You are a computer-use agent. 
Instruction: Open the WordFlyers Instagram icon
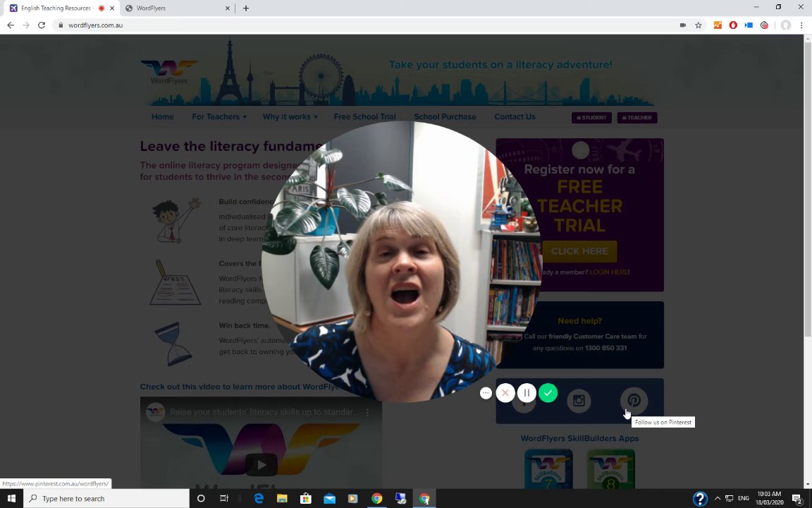579,401
